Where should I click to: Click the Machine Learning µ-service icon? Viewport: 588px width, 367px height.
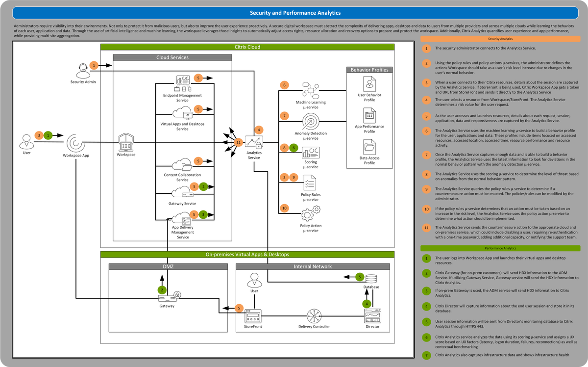point(311,91)
